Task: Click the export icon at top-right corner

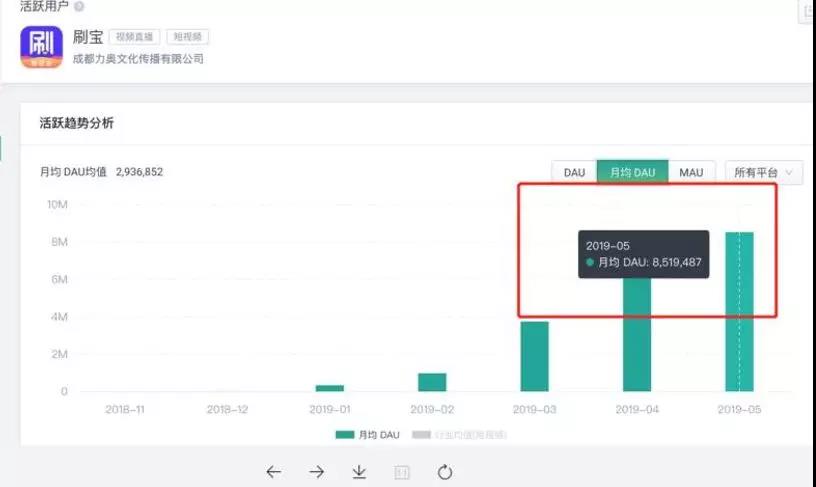Action: coord(808,11)
